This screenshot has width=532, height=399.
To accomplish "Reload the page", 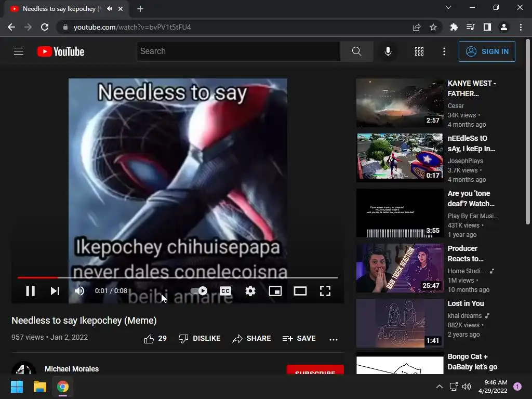I will click(45, 27).
